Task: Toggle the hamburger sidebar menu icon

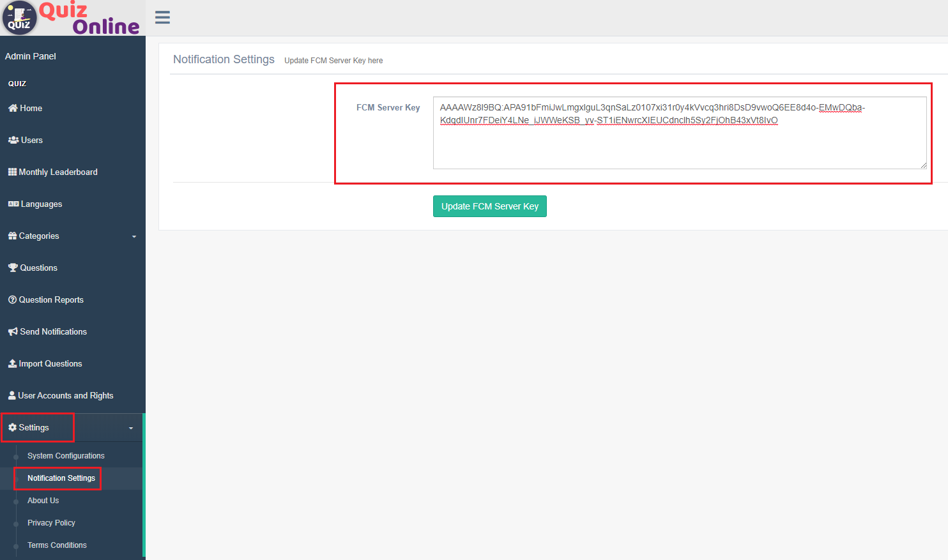Action: point(162,17)
